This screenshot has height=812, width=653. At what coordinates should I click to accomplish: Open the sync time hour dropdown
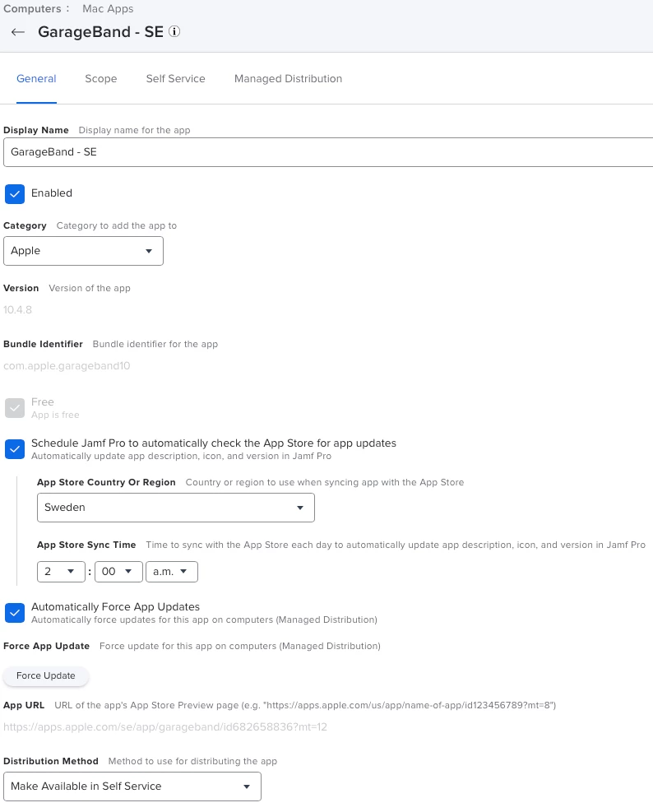pos(61,572)
